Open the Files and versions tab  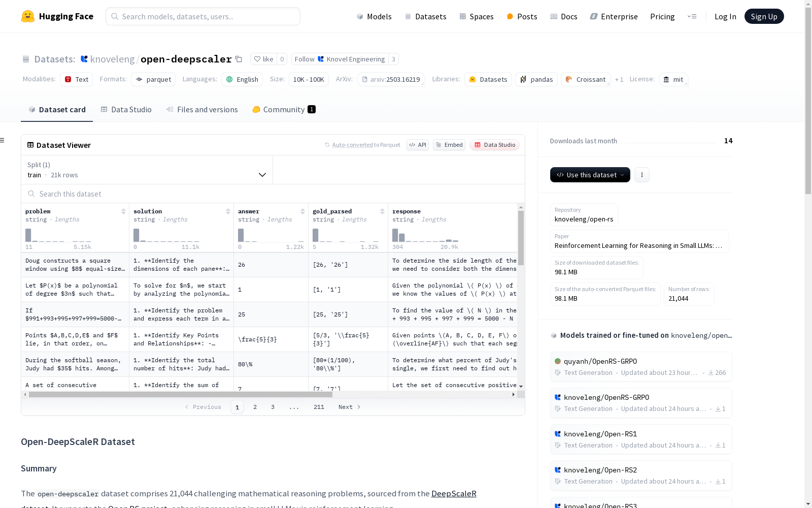coord(202,109)
